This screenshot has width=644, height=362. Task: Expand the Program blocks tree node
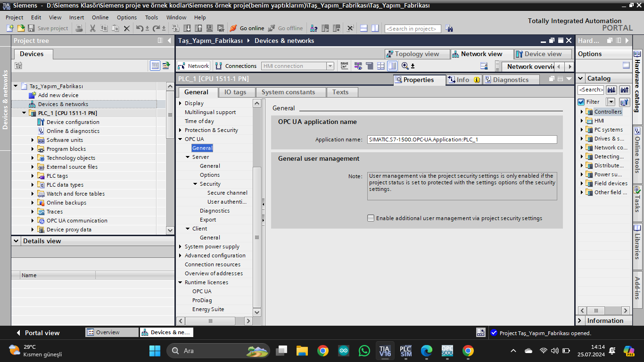33,149
